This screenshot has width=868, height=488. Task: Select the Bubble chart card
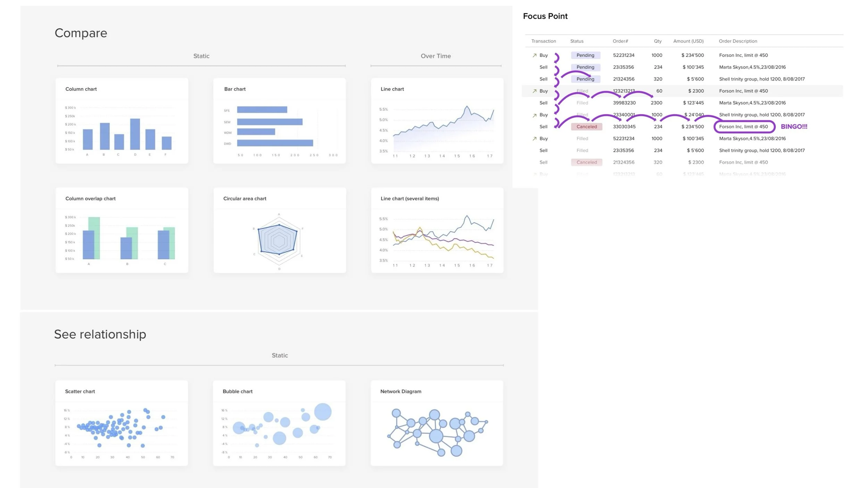tap(279, 423)
